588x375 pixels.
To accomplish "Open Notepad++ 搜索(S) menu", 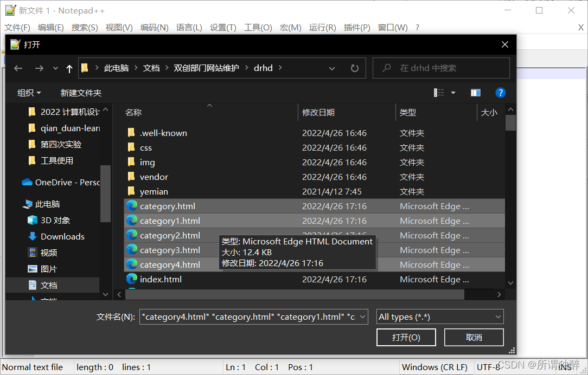I will [x=85, y=27].
